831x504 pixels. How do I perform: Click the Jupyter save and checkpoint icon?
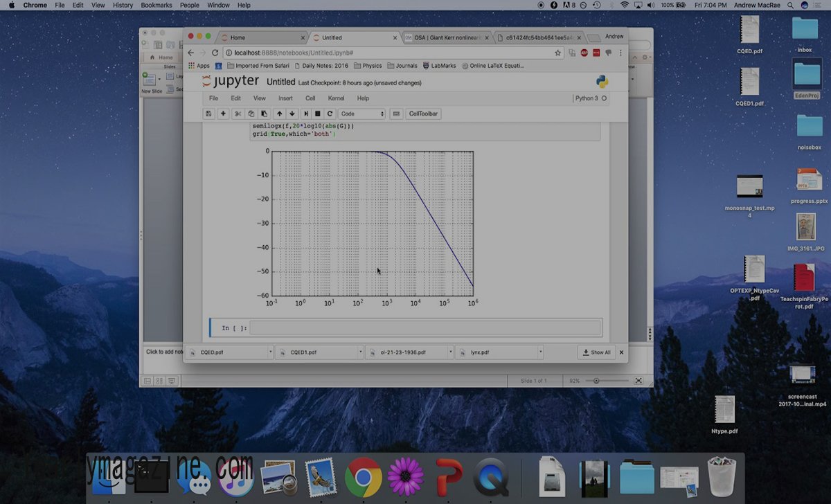[208, 114]
